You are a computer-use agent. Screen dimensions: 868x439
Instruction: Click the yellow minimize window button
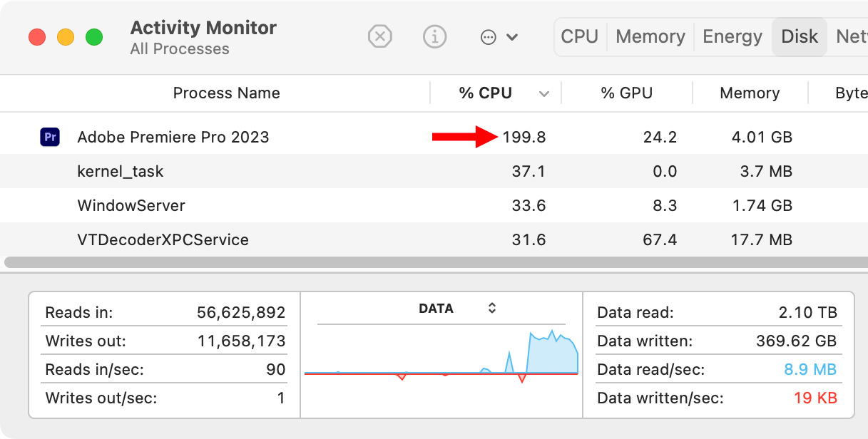(x=66, y=37)
